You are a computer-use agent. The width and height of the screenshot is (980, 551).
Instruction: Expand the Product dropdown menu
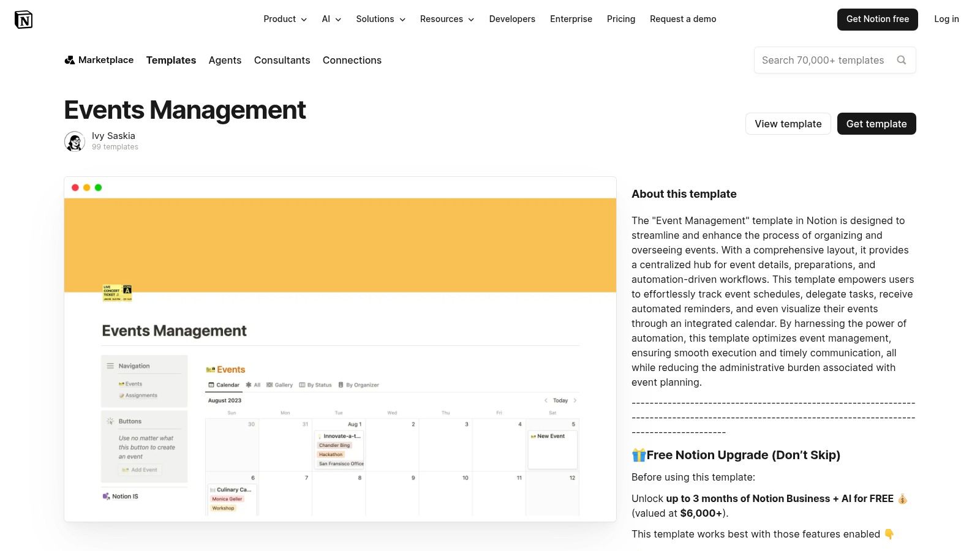(285, 19)
